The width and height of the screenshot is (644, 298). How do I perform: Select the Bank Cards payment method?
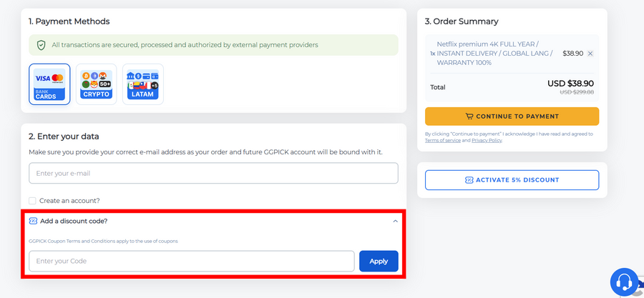pyautogui.click(x=49, y=84)
